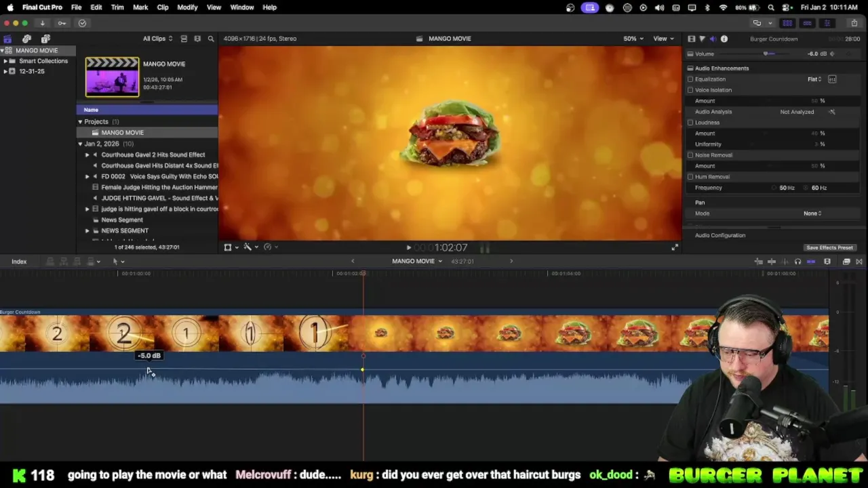This screenshot has width=868, height=488.
Task: Open the browser search magnifier
Action: [211, 39]
